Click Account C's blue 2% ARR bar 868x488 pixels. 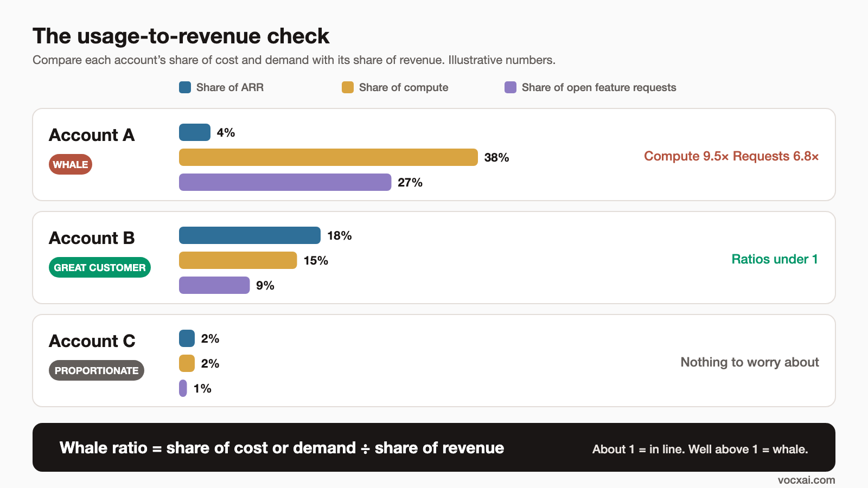pyautogui.click(x=187, y=338)
